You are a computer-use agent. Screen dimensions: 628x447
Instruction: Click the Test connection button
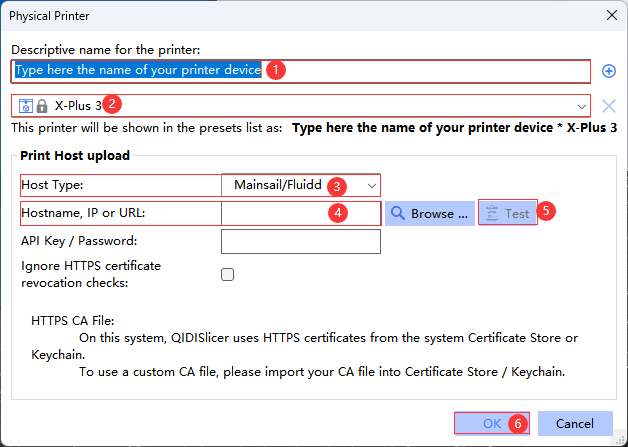pos(508,213)
